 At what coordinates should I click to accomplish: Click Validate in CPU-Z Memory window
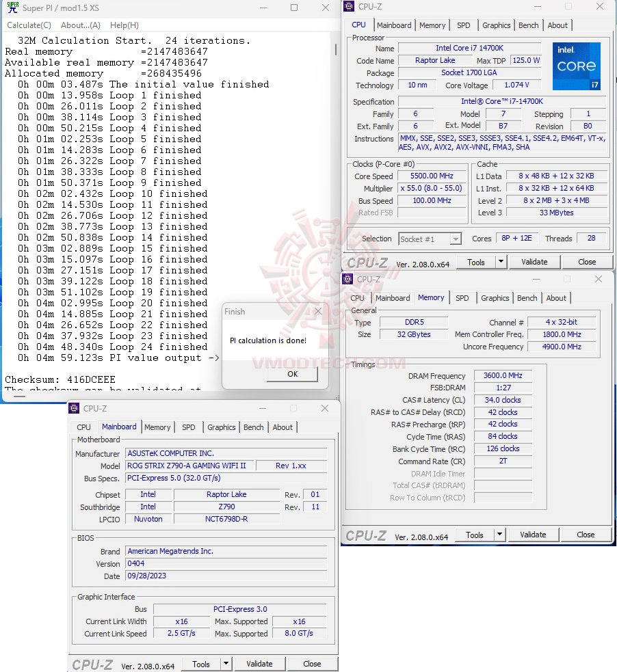click(x=533, y=535)
